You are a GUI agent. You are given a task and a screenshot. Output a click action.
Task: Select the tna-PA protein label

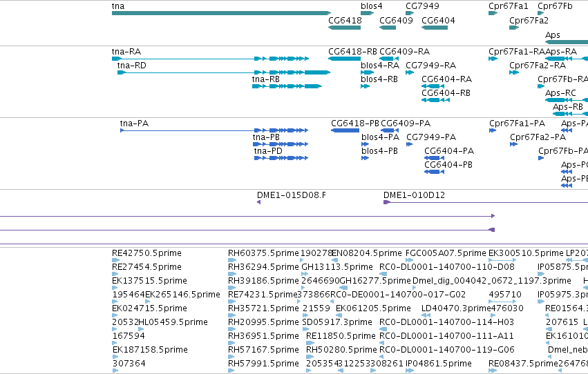(x=134, y=124)
